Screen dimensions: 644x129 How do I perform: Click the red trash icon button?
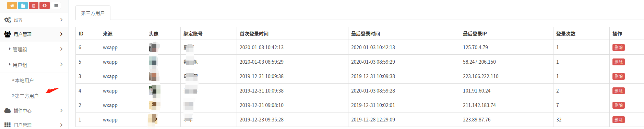coord(34,6)
